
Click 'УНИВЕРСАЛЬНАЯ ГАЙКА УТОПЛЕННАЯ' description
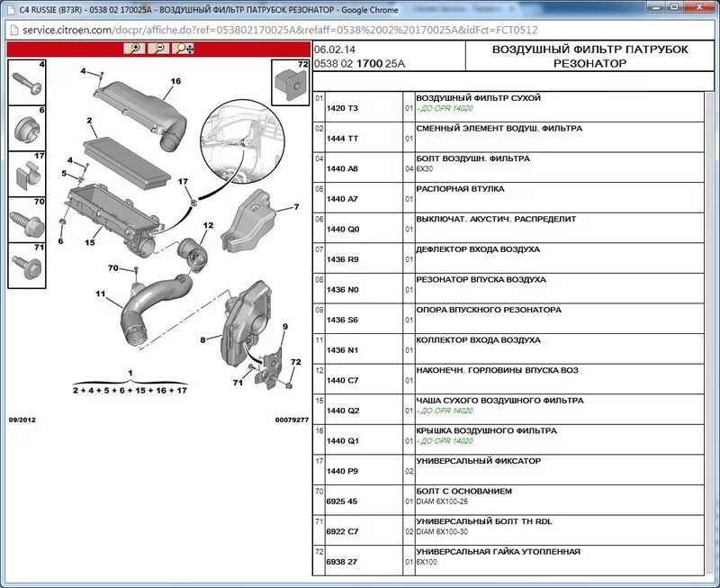point(499,552)
